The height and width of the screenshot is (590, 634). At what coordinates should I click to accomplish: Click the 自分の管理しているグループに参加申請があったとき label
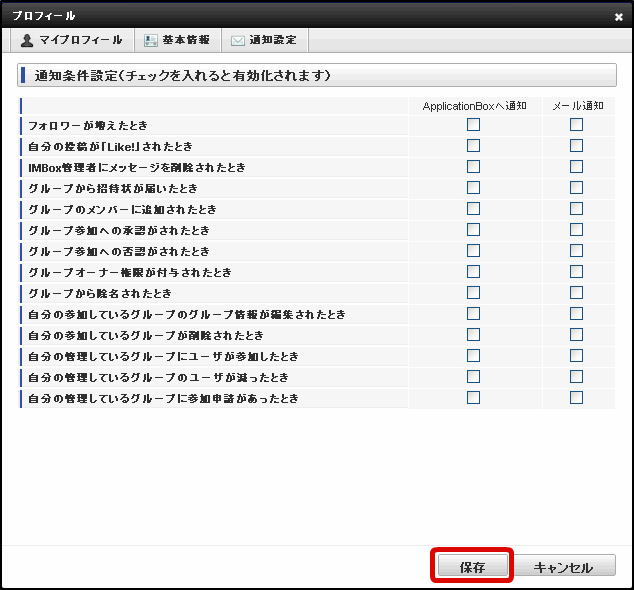(163, 399)
